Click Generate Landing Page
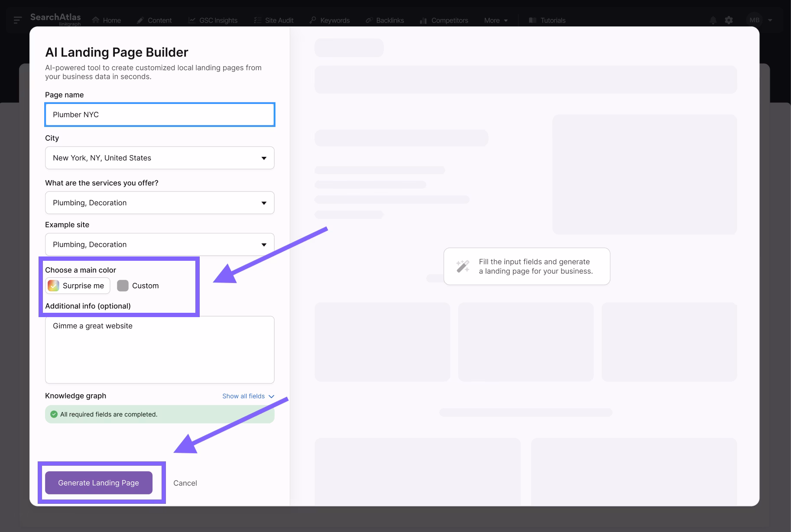791x532 pixels. point(98,483)
